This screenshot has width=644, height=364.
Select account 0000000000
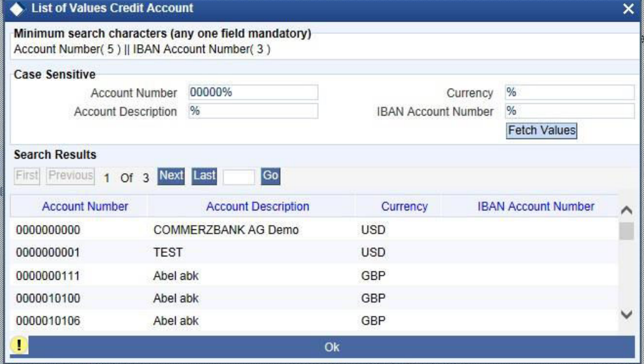tap(48, 230)
